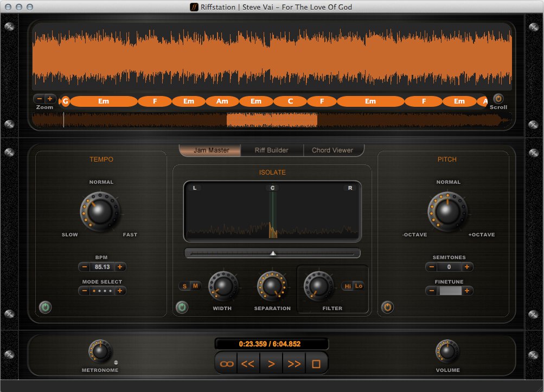Start playback with the play button
The height and width of the screenshot is (392, 544).
point(271,364)
